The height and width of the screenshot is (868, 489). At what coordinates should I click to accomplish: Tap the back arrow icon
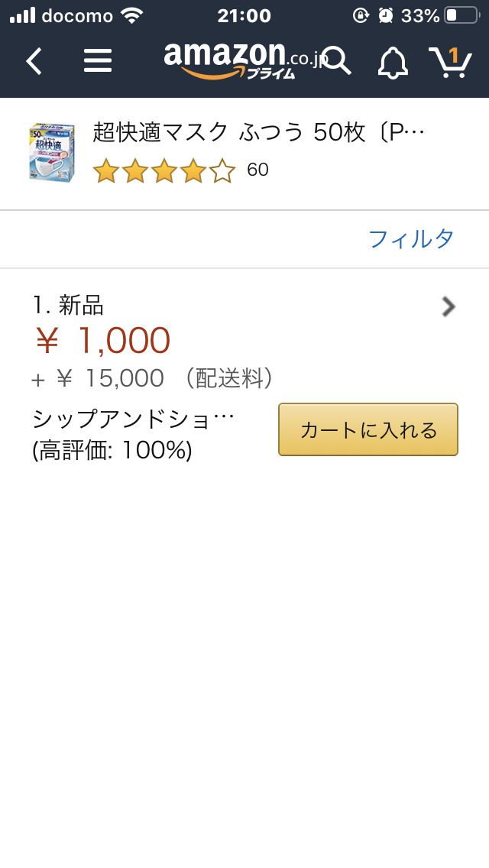(34, 61)
